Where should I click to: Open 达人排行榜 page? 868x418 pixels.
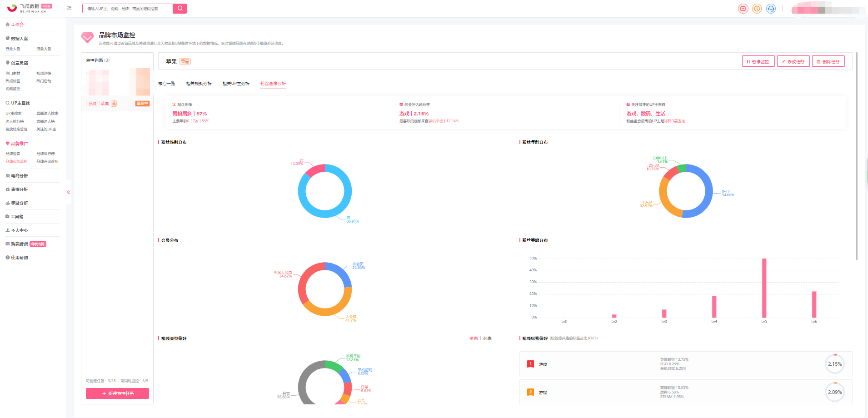15,121
